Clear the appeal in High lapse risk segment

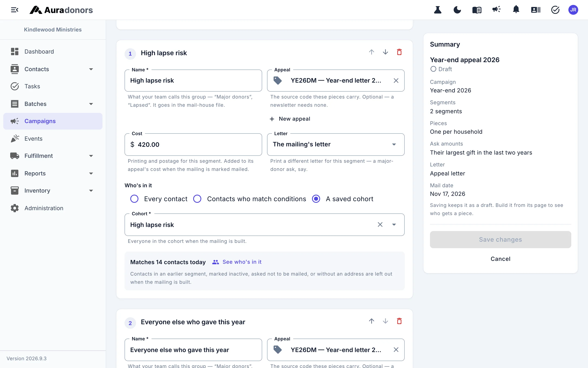(x=396, y=81)
